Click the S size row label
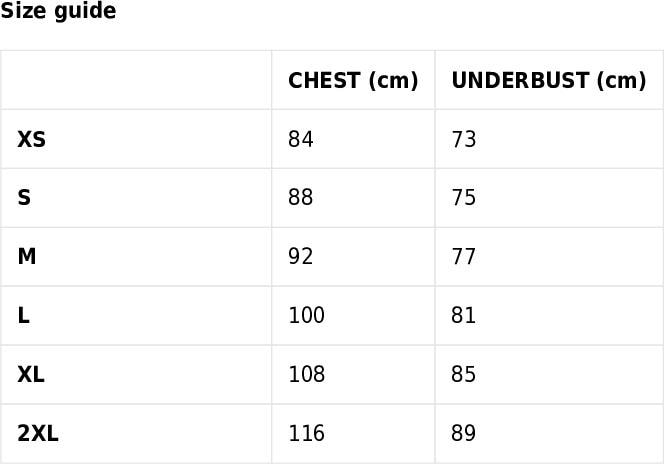Viewport: 664px width, 464px height. click(x=24, y=198)
